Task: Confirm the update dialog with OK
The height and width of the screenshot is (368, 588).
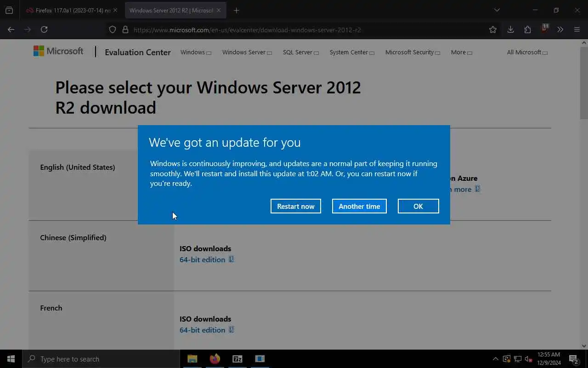Action: 418,206
